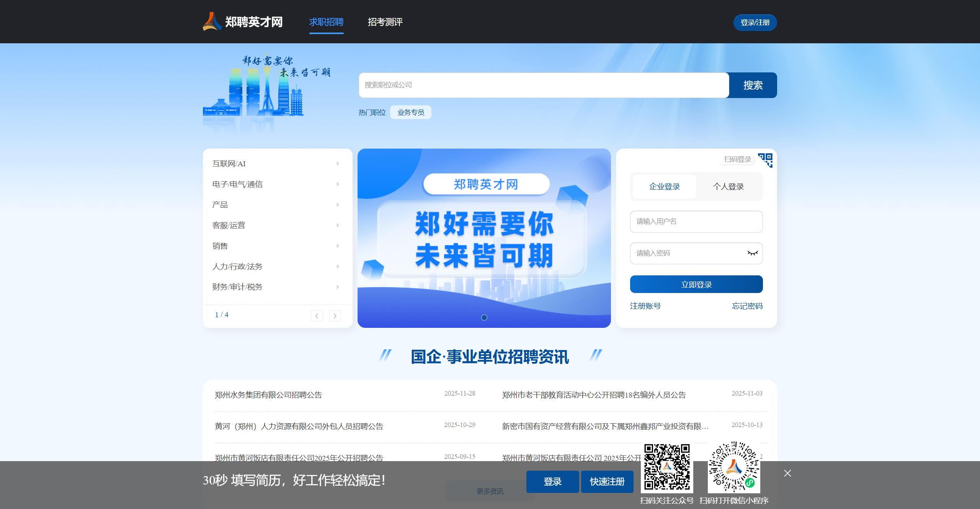Click the WeChat mini program QR code
980x509 pixels.
pos(733,467)
